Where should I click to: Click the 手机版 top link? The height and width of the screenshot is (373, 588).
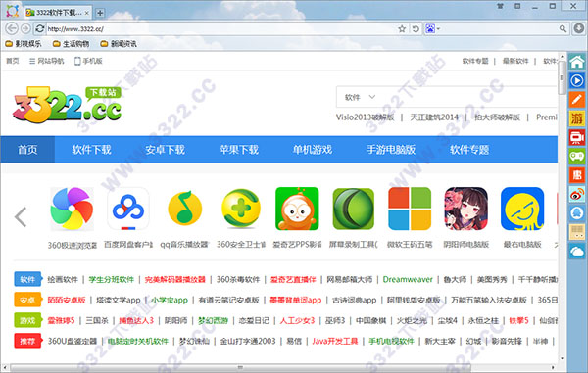tap(88, 61)
